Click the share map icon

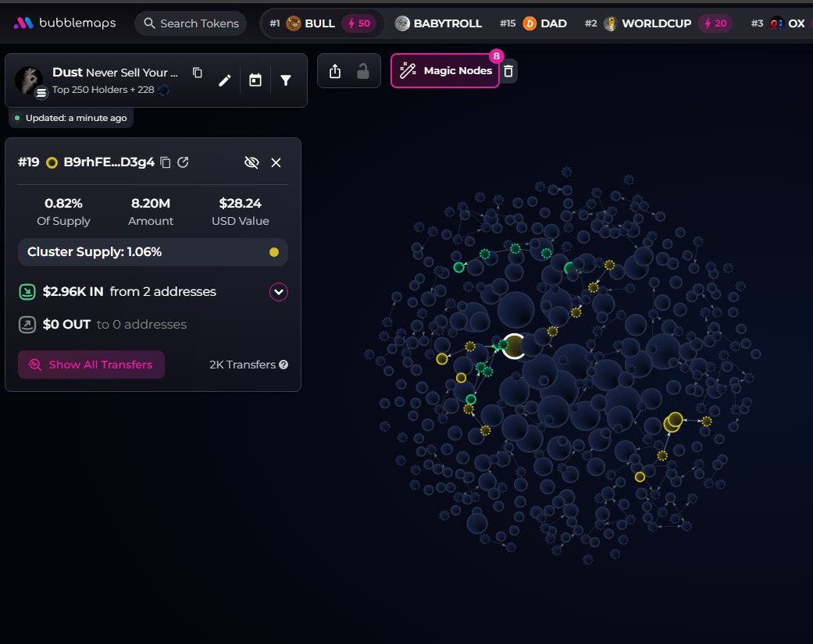335,71
